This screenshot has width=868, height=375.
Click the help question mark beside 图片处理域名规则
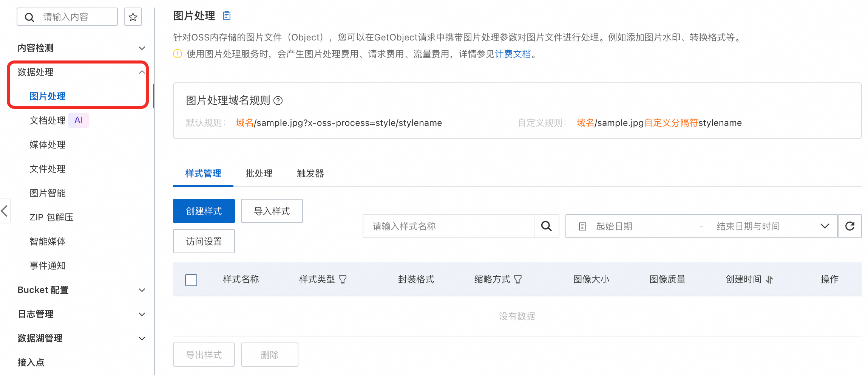tap(278, 101)
